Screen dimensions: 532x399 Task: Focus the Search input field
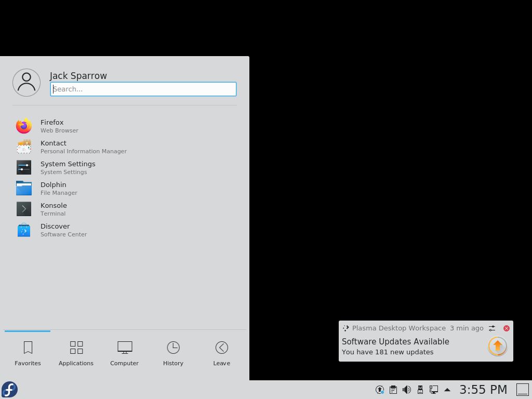click(x=143, y=89)
